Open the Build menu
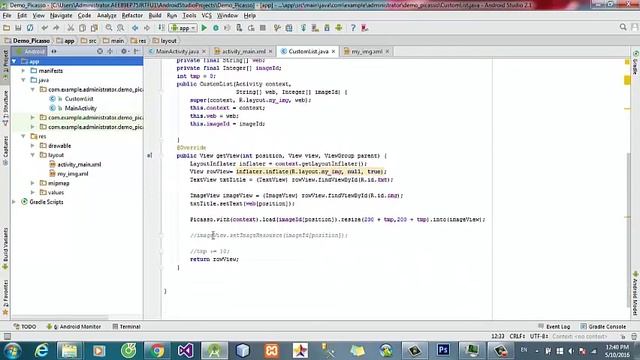This screenshot has height=360, width=640. pos(155,16)
